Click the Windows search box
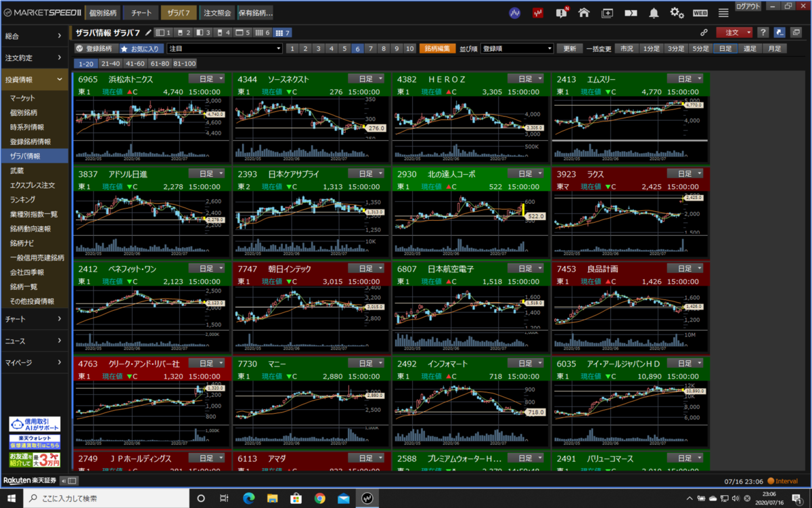Viewport: 812px width, 508px height. pos(106,498)
